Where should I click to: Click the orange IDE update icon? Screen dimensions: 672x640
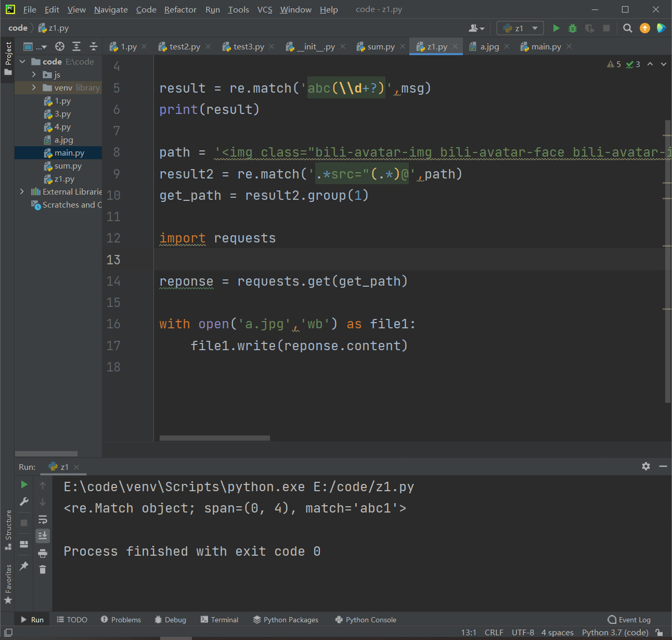point(645,28)
